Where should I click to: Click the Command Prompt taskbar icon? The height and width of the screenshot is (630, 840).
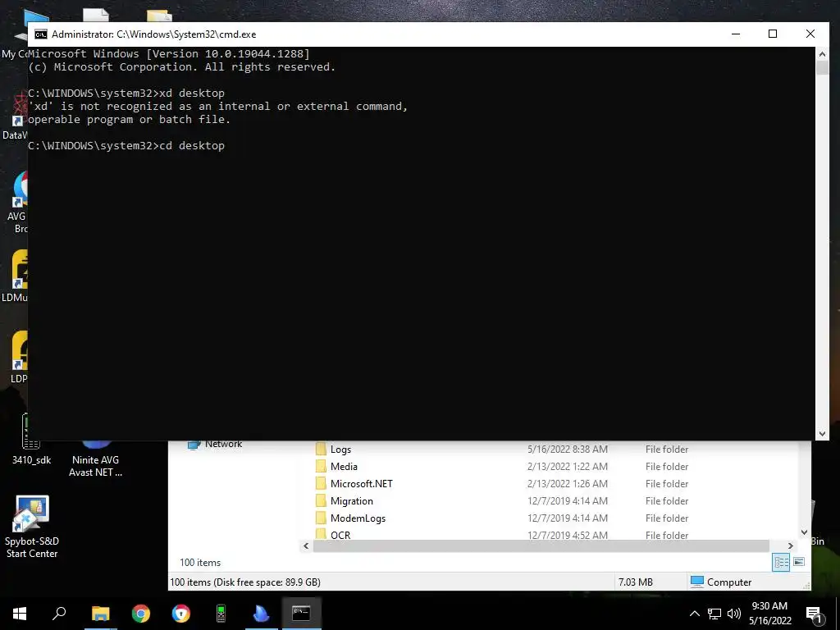coord(301,614)
